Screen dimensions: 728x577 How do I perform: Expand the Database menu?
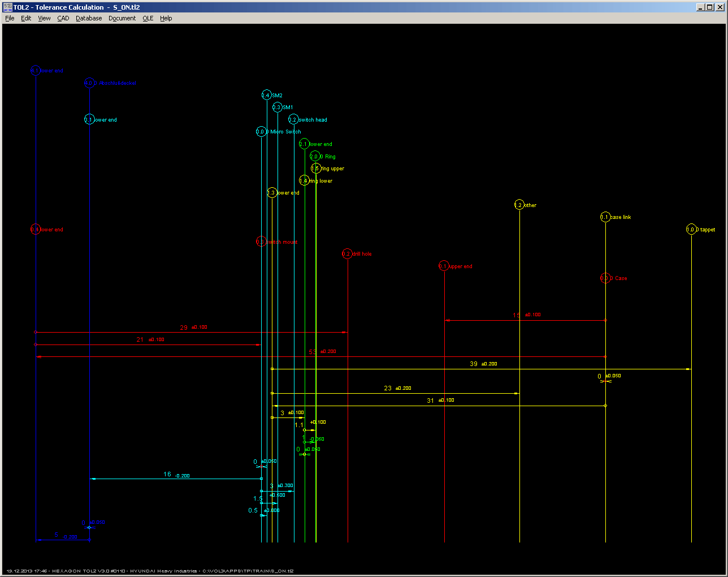click(89, 18)
